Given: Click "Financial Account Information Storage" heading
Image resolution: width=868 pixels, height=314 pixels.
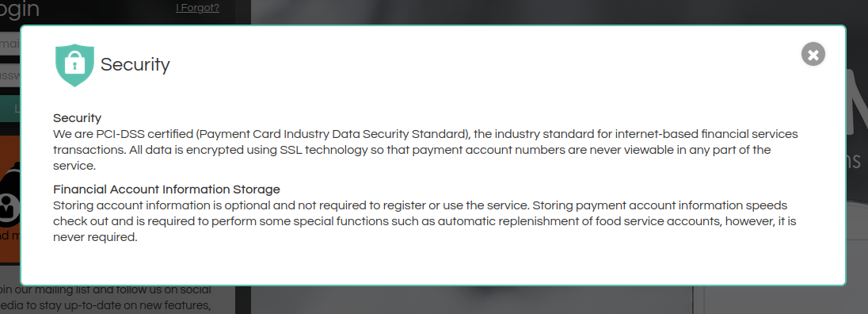Looking at the screenshot, I should click(x=166, y=190).
